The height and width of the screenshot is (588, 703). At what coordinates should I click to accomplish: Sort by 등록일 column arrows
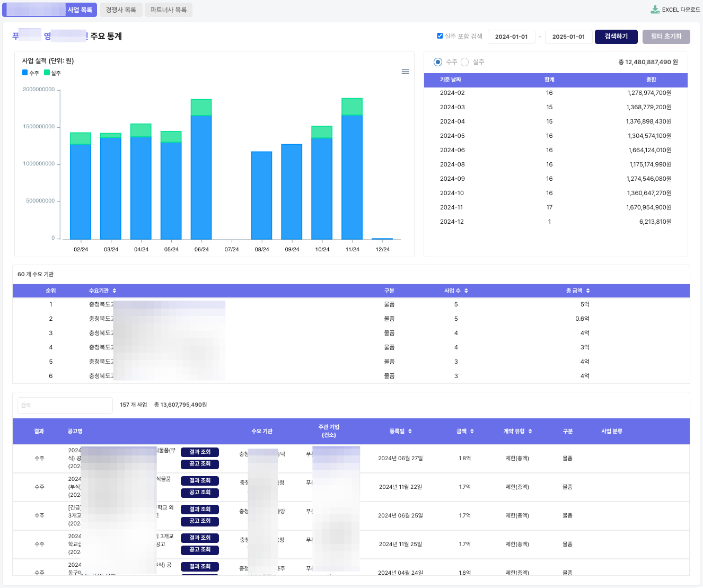(410, 431)
